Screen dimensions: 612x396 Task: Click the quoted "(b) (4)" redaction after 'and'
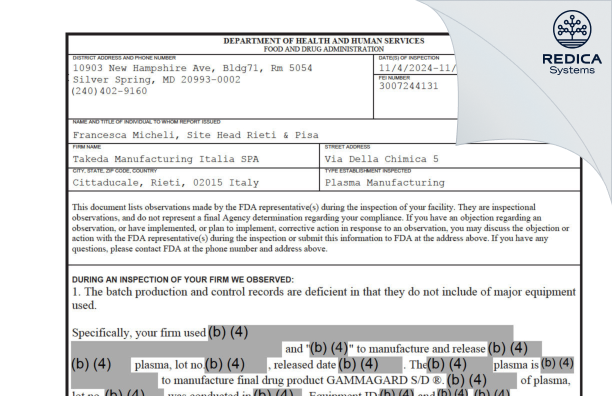tap(329, 348)
